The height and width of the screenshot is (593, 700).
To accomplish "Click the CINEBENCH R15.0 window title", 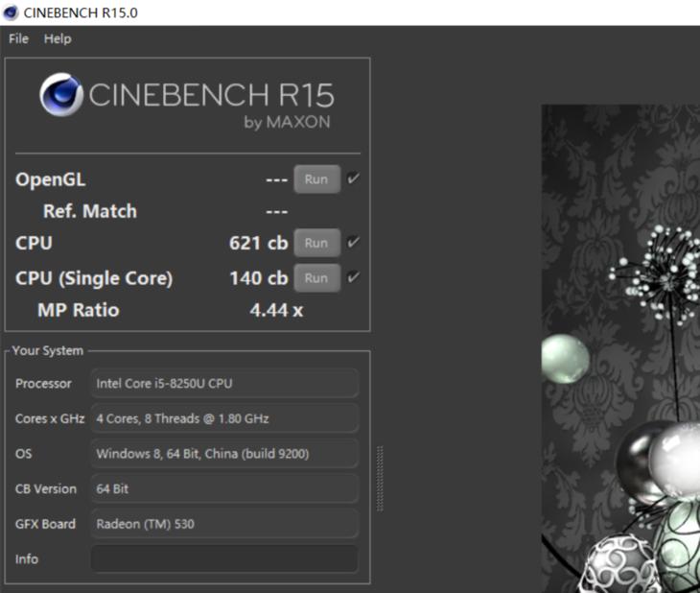I will coord(81,13).
